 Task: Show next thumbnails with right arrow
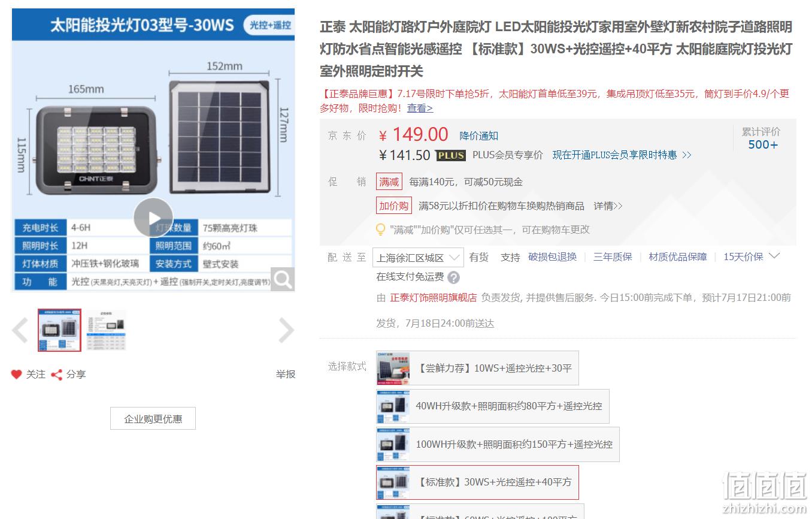[x=286, y=330]
